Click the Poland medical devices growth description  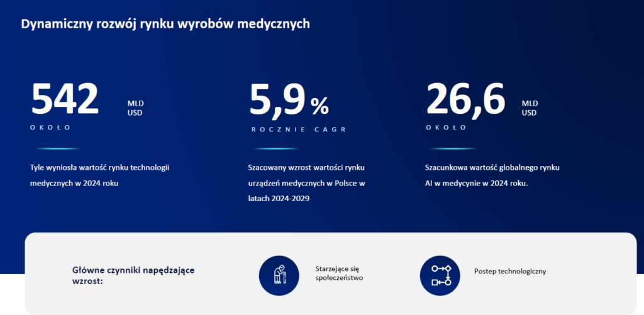tap(307, 183)
